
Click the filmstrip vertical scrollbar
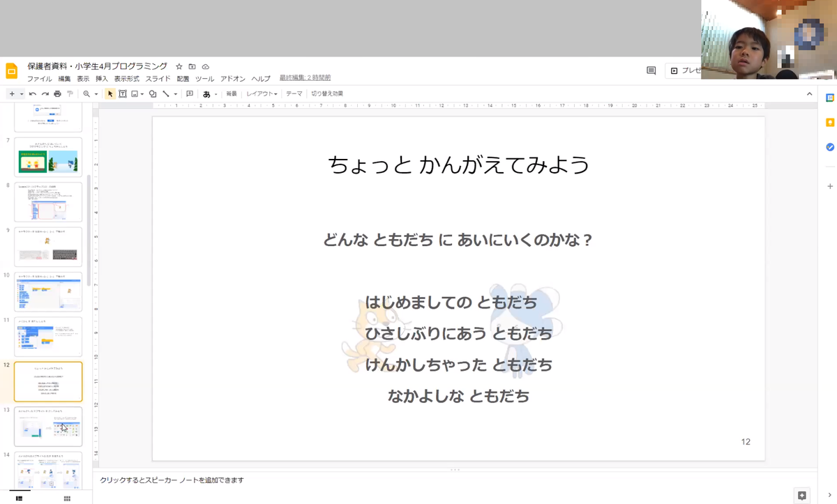89,230
